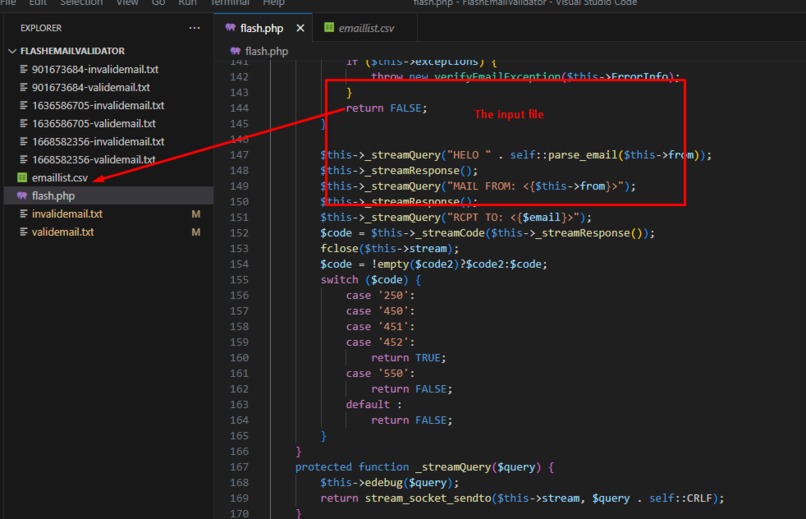The image size is (806, 519).
Task: Click the RCPT TO streamQuery line 151
Action: pyautogui.click(x=456, y=217)
